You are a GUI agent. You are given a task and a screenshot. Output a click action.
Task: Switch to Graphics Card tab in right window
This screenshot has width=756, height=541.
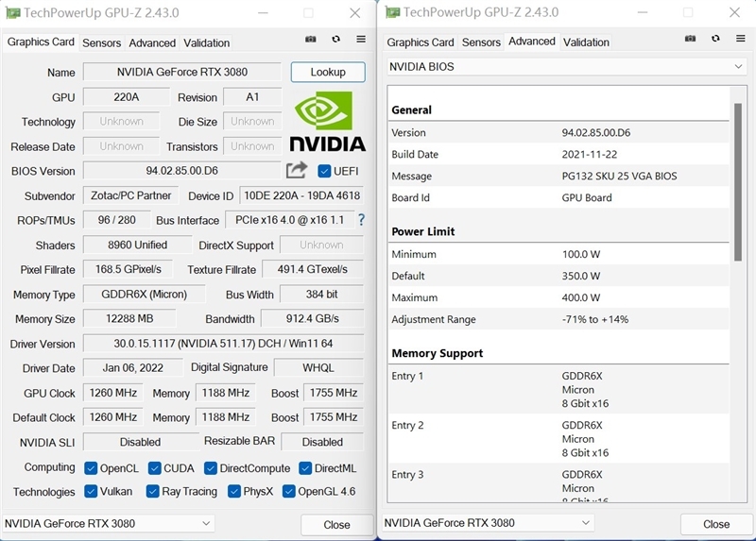[420, 42]
